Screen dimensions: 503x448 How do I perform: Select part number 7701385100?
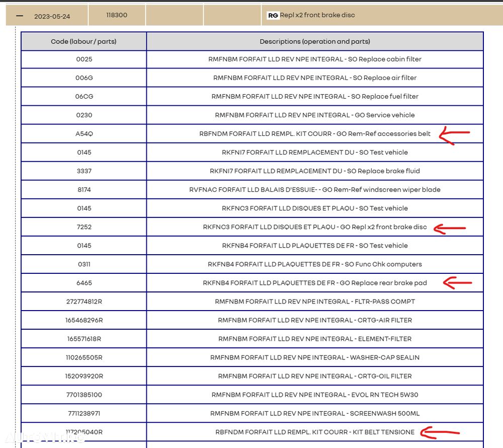(84, 395)
